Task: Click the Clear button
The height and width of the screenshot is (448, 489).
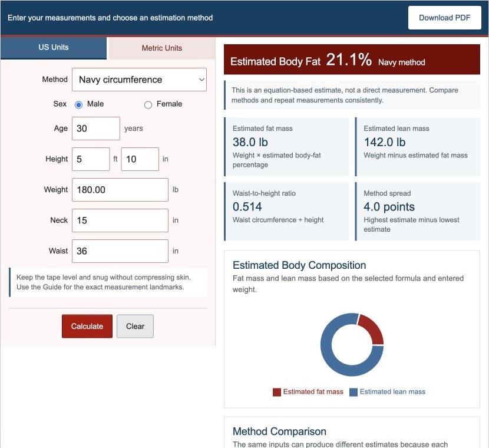Action: pyautogui.click(x=135, y=326)
